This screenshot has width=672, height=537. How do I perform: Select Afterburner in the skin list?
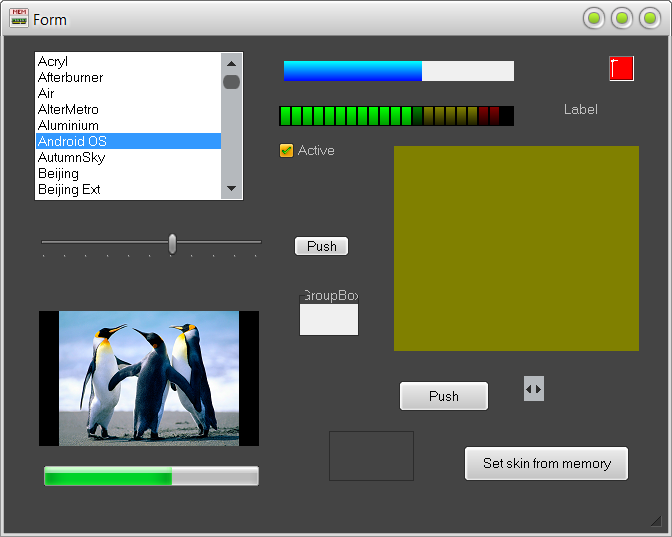pos(128,77)
